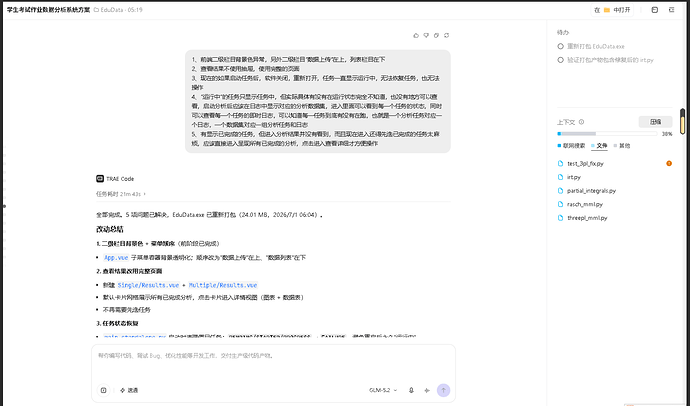The width and height of the screenshot is (690, 406).
Task: Click the attachment icon in input box
Action: (x=103, y=390)
